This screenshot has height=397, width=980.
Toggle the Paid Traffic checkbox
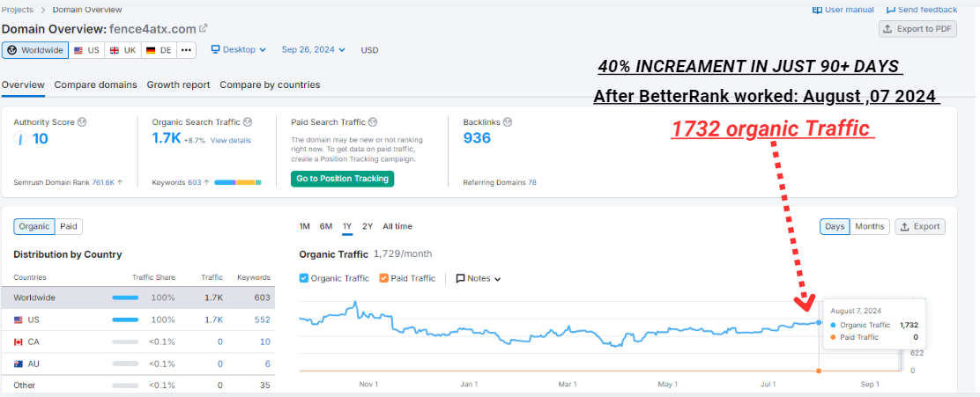383,278
